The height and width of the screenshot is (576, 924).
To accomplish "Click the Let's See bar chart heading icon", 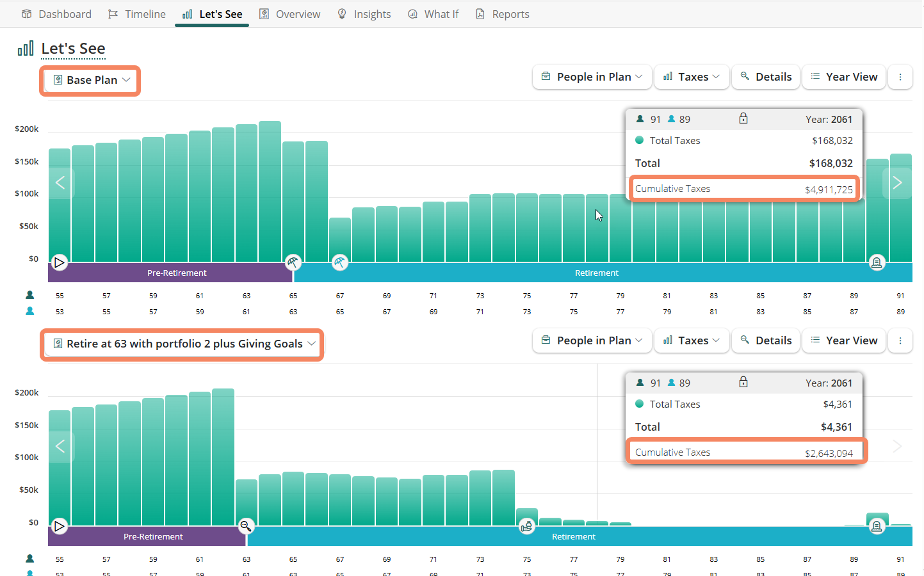I will pyautogui.click(x=26, y=49).
